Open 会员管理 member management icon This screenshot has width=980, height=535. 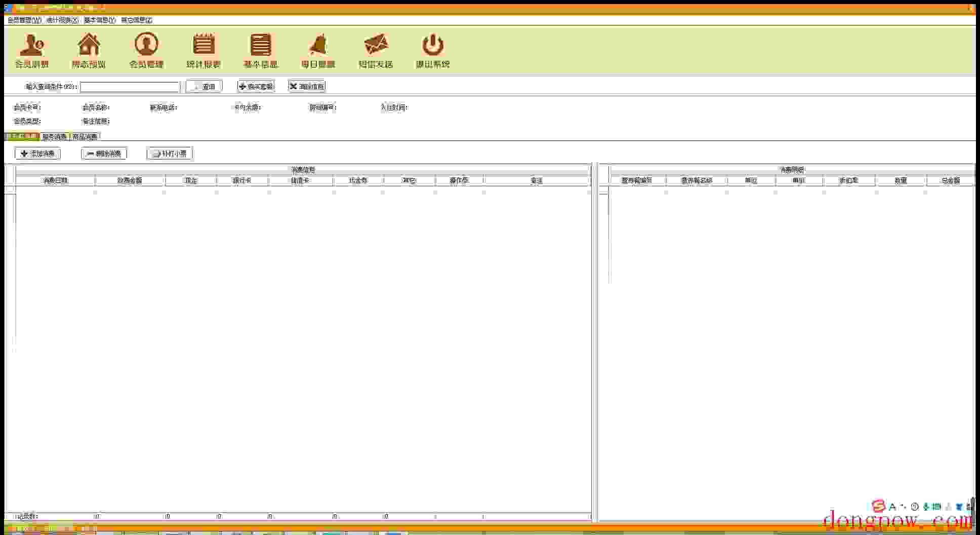146,51
